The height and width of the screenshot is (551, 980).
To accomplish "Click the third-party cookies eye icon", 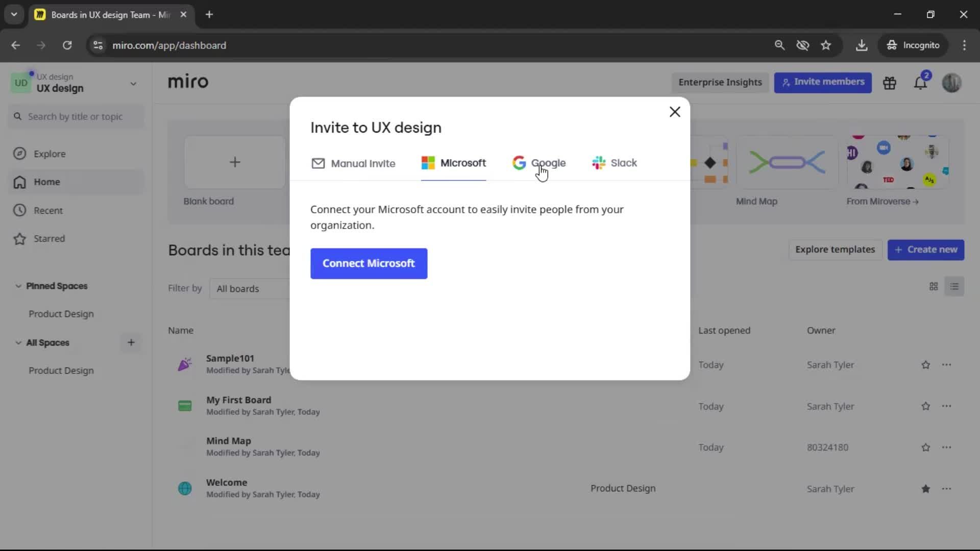I will tap(803, 45).
